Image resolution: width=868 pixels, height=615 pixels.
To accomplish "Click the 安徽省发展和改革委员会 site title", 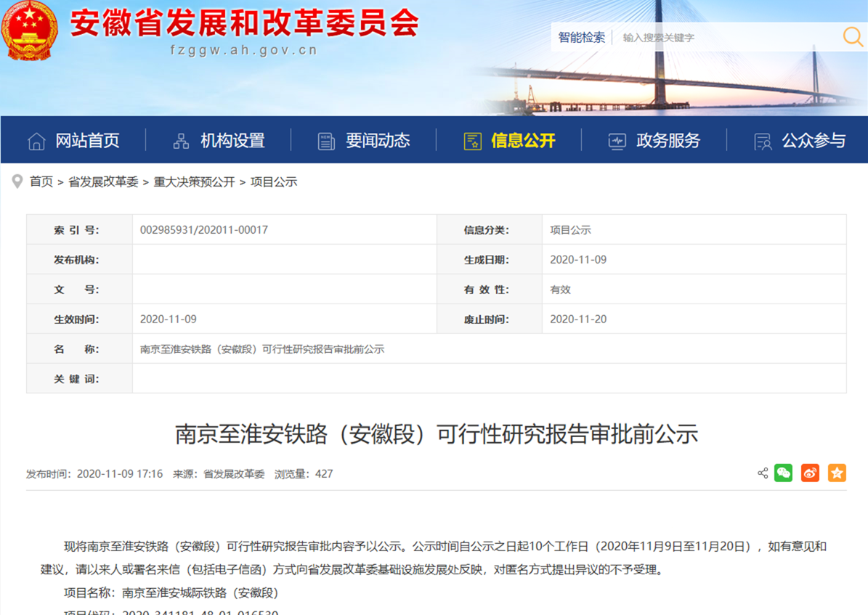I will (244, 23).
